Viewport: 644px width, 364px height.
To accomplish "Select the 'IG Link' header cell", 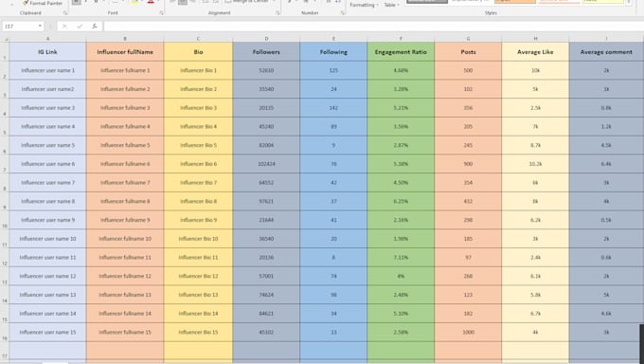I will pos(47,52).
